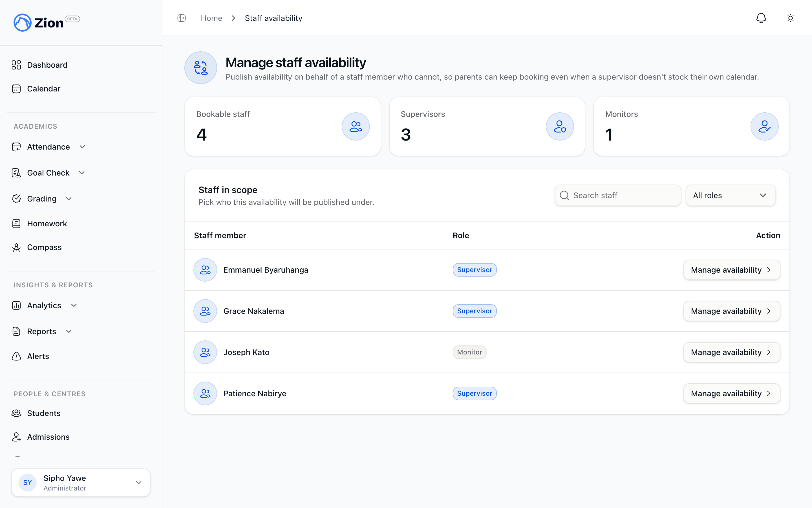The height and width of the screenshot is (508, 812).
Task: Open Students menu item label
Action: coord(44,413)
